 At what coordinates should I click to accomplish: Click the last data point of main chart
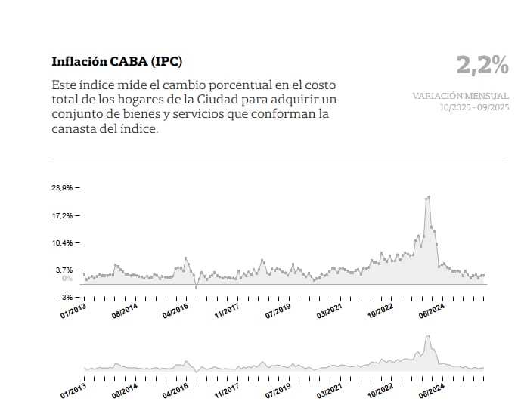point(483,276)
